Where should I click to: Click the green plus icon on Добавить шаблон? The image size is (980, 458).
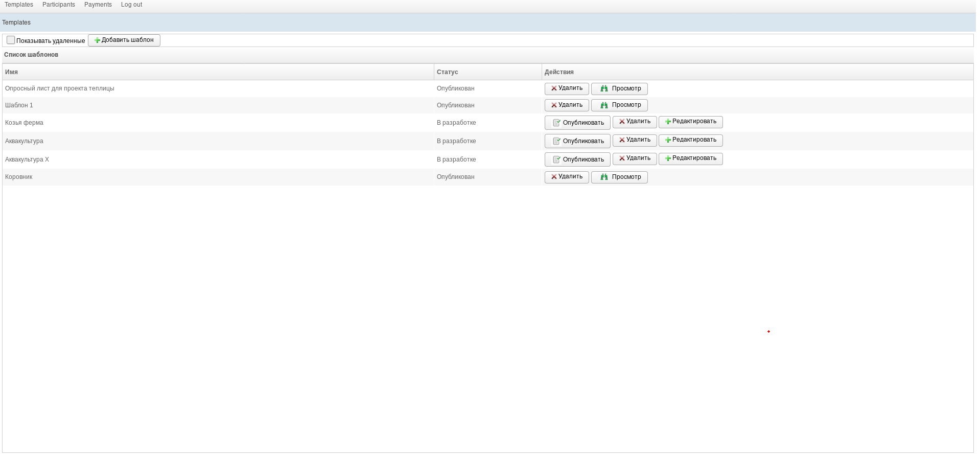pyautogui.click(x=97, y=40)
